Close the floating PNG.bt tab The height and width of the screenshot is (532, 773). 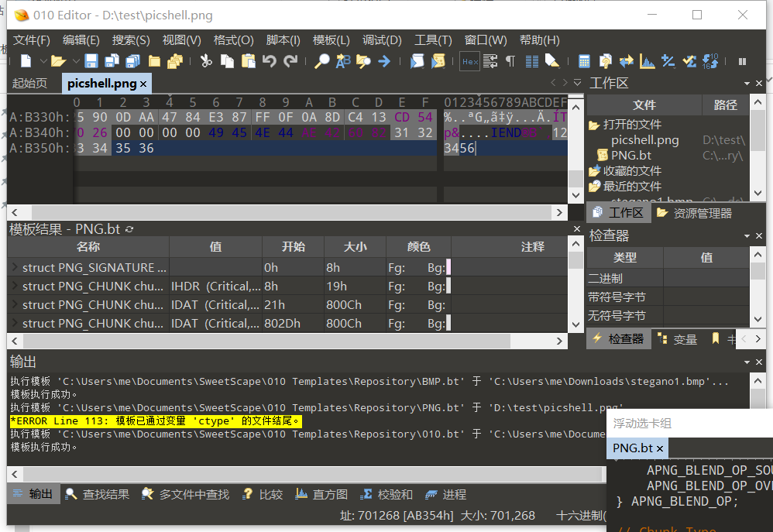click(660, 448)
